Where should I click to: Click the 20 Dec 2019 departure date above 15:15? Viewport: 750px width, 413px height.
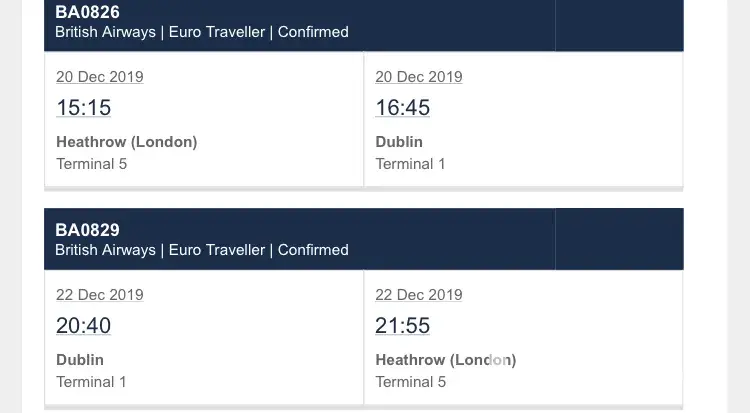coord(99,77)
